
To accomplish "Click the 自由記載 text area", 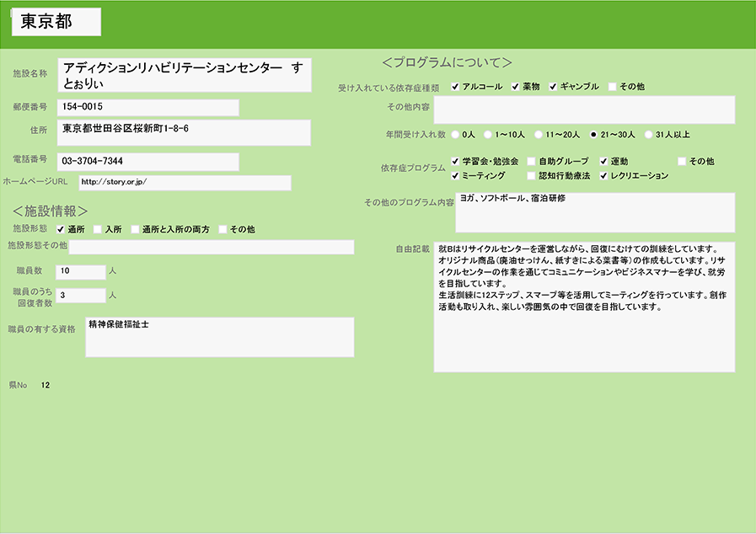I will pyautogui.click(x=584, y=307).
